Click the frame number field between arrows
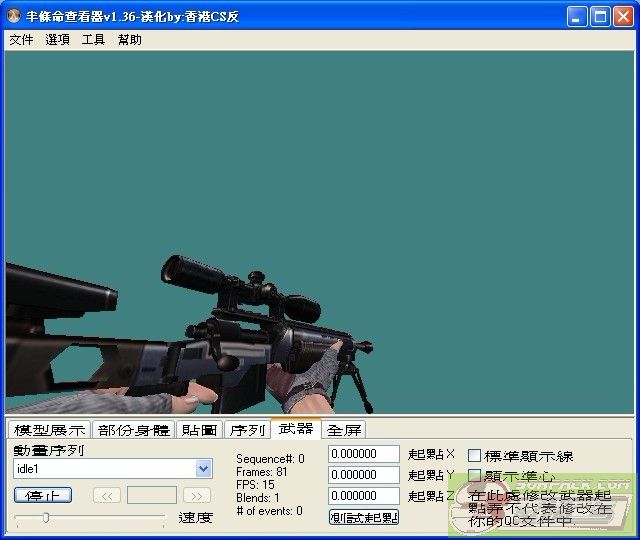The image size is (640, 540). click(152, 495)
